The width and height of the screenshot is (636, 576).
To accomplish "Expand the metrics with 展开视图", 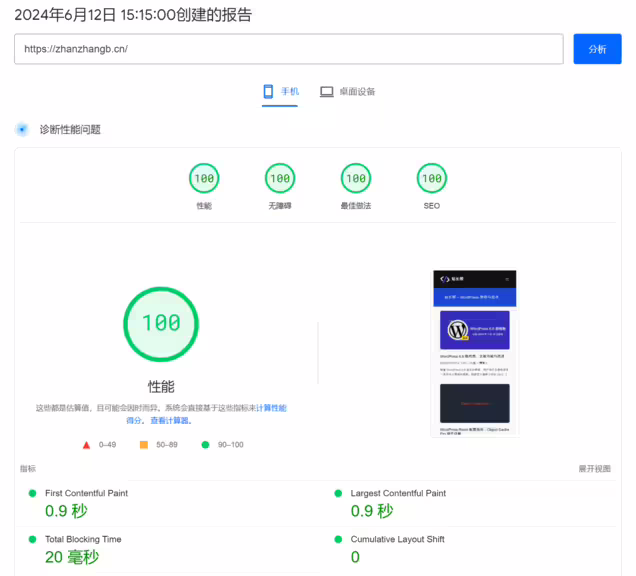I will click(x=594, y=468).
